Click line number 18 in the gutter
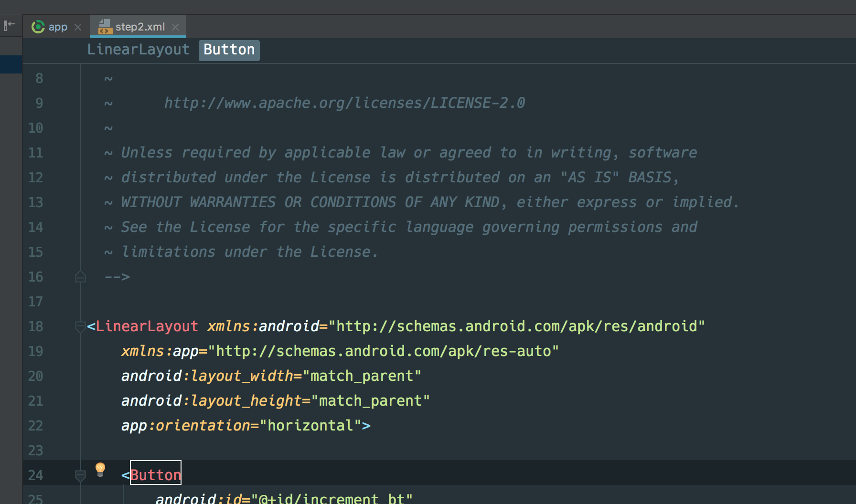 coord(35,326)
